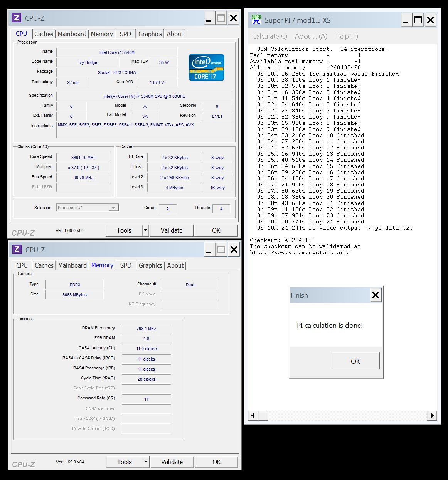Click the Validate button in the lower CPU-Z window
Viewport: 448px width, 480px height.
pyautogui.click(x=172, y=462)
